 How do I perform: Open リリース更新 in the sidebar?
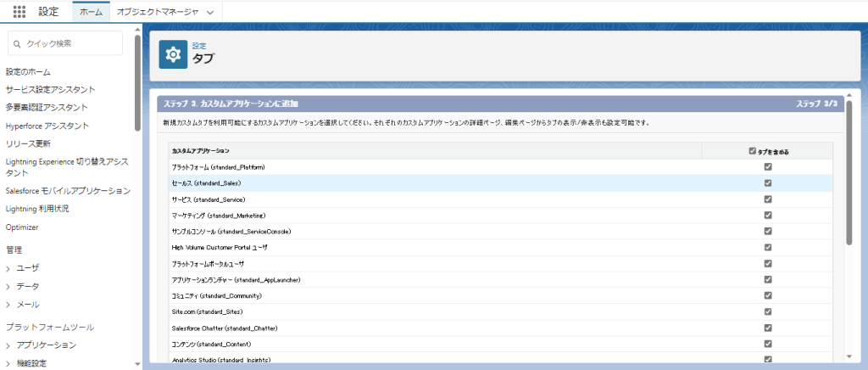[28, 144]
